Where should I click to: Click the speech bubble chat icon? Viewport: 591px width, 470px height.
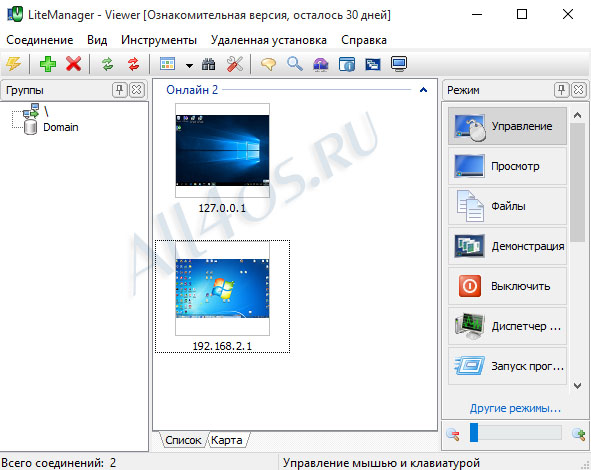pos(268,64)
